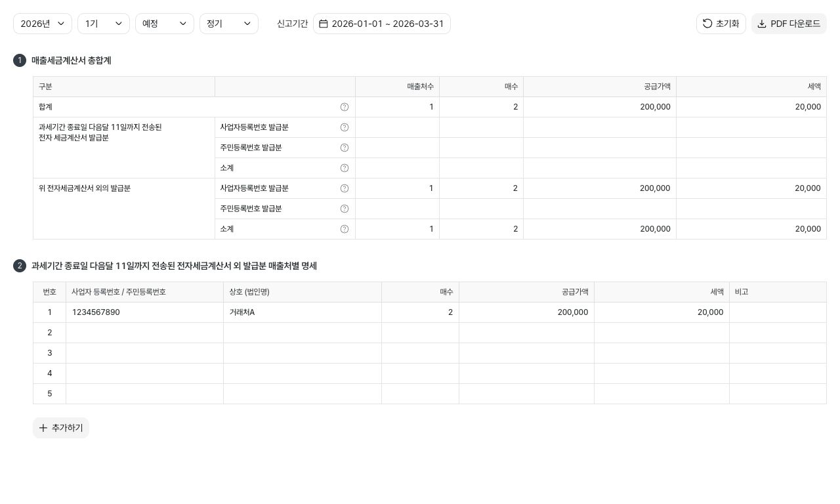Click help icon beside first 소계 row

tap(345, 168)
